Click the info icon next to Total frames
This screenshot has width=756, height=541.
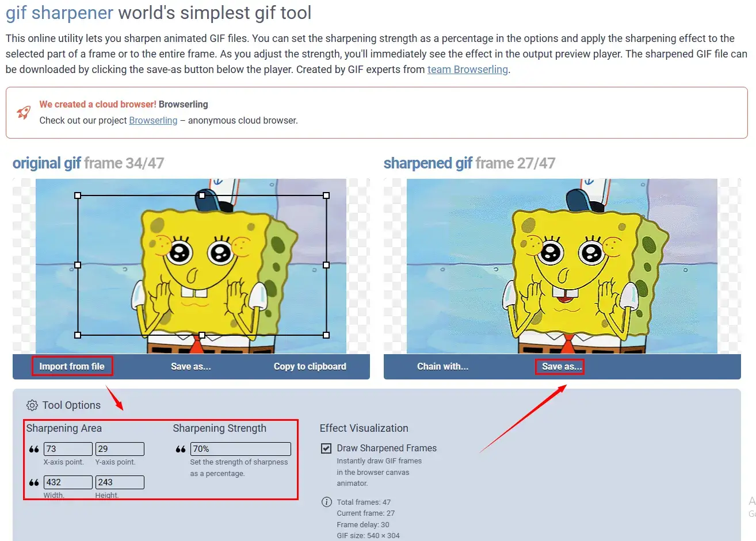(x=326, y=502)
